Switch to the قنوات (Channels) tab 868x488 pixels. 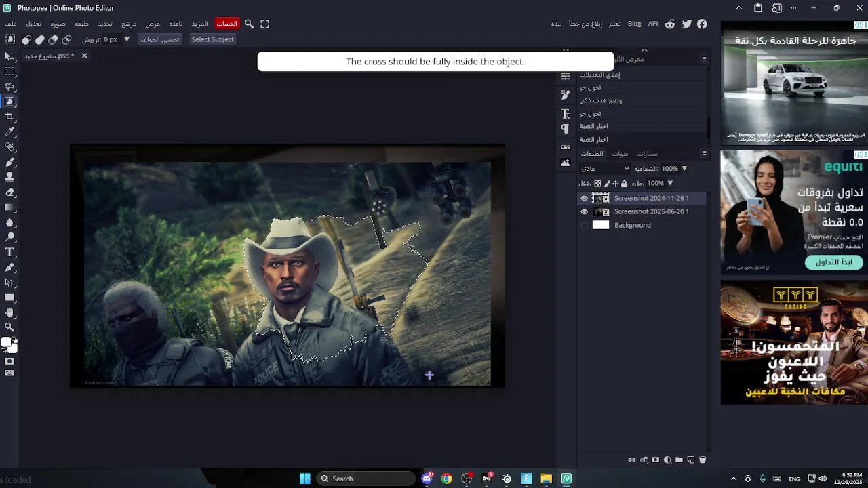[x=620, y=154]
